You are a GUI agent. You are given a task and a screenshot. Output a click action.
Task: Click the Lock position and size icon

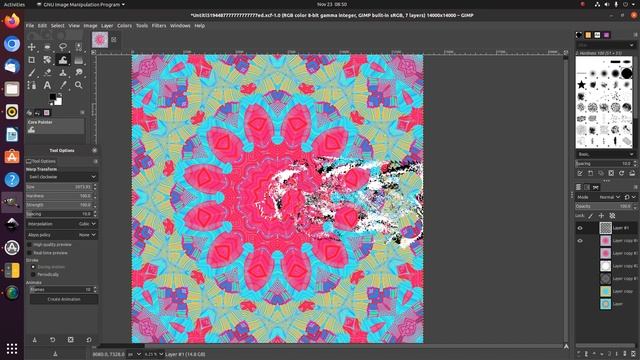[601, 216]
